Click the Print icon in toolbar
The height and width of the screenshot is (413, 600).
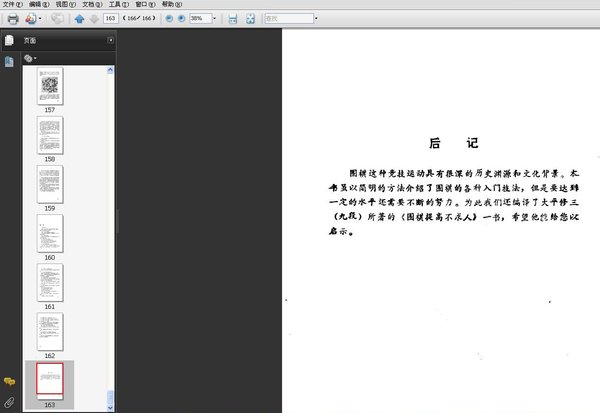click(x=13, y=18)
